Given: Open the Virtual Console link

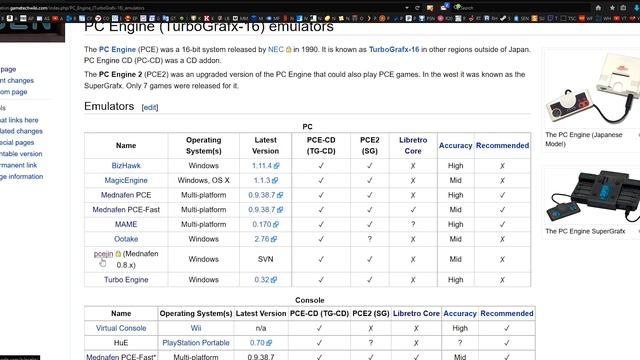Looking at the screenshot, I should point(121,328).
